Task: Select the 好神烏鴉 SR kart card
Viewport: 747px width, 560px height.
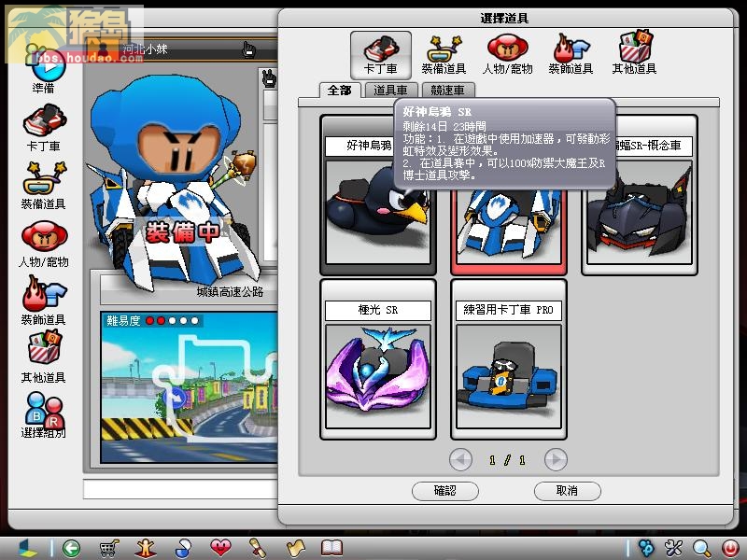Action: point(378,195)
